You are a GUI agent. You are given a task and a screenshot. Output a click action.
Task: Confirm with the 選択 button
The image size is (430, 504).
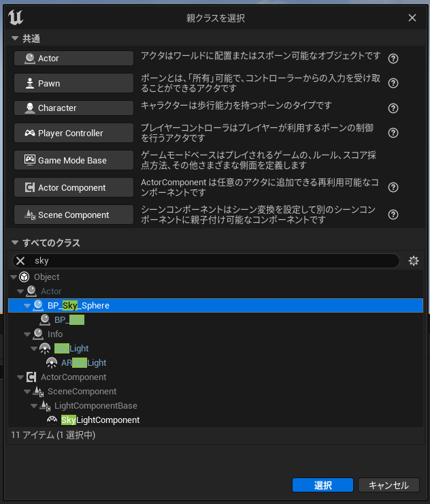click(322, 485)
